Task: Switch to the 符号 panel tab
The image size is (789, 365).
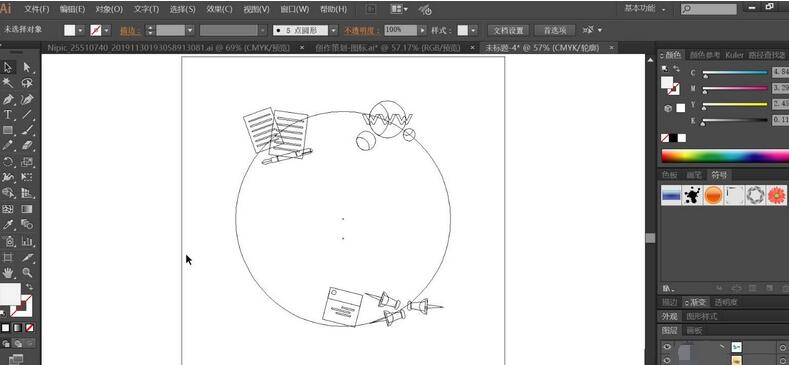Action: point(719,175)
